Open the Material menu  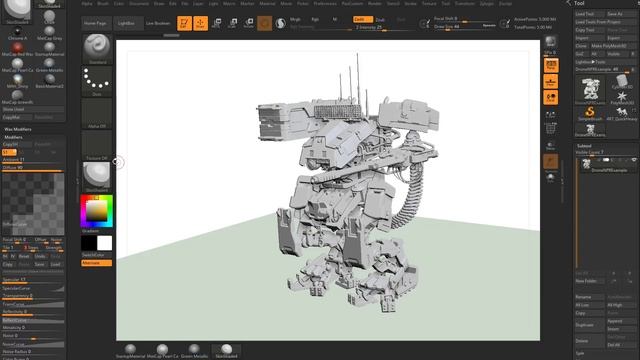pyautogui.click(x=267, y=4)
